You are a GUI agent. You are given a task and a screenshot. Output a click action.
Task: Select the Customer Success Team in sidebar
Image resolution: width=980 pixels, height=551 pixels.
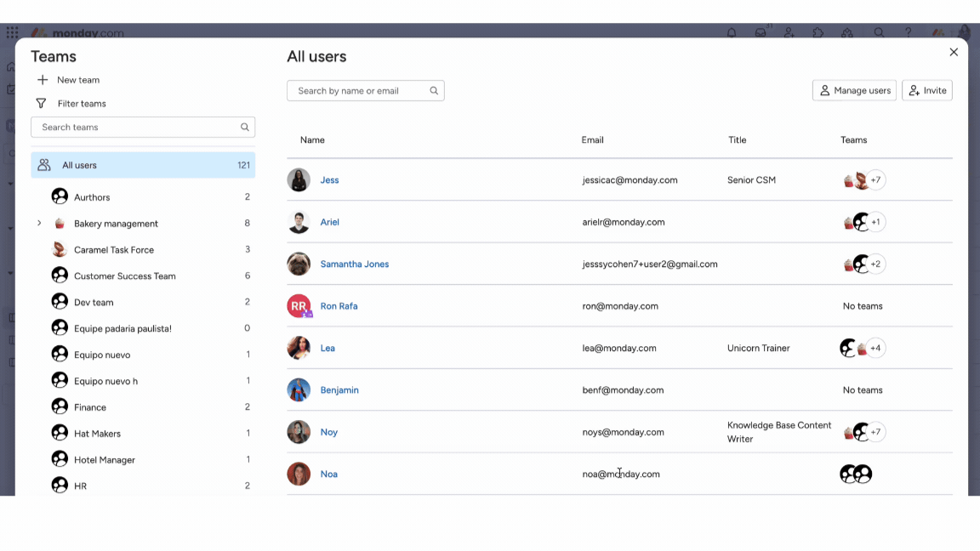pyautogui.click(x=126, y=275)
